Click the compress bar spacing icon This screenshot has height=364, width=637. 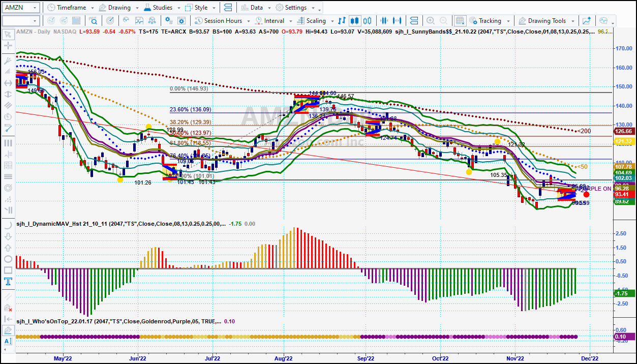tap(385, 21)
